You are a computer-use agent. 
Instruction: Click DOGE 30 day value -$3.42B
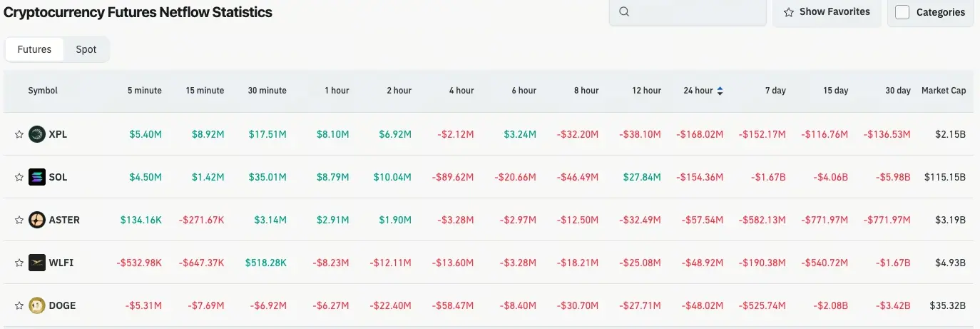[x=892, y=305]
